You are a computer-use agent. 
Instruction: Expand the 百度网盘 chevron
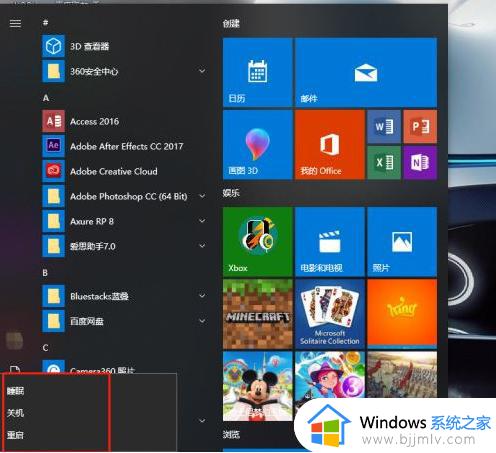[202, 321]
